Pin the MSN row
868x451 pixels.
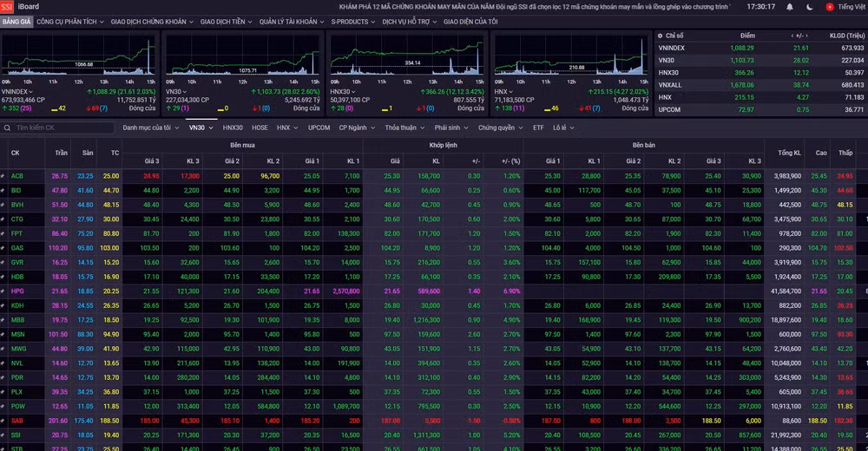coord(3,334)
